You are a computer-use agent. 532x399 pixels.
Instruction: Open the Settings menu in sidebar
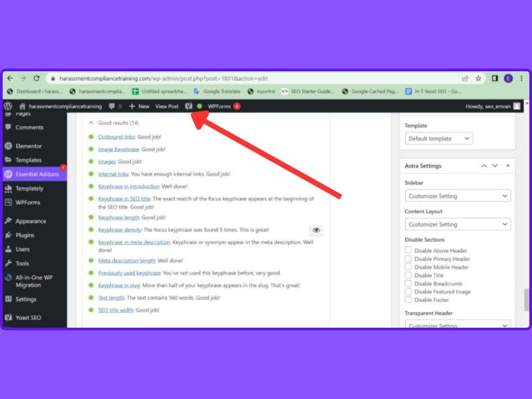[26, 299]
